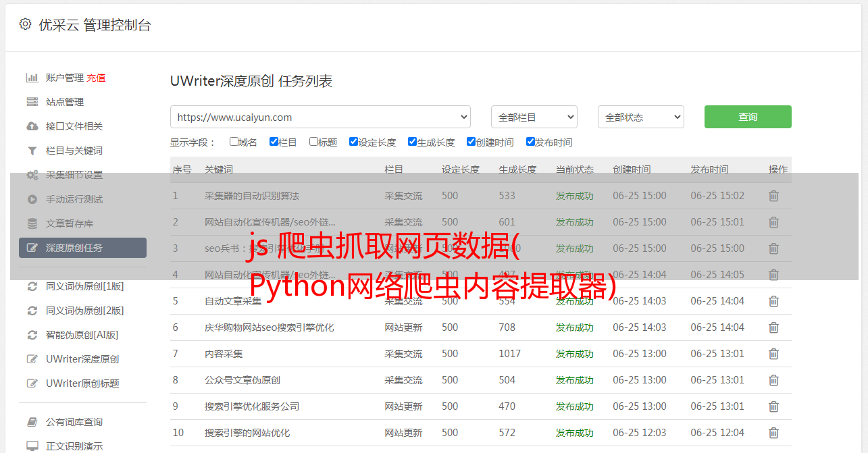Click the green 查询 button

coord(748,117)
